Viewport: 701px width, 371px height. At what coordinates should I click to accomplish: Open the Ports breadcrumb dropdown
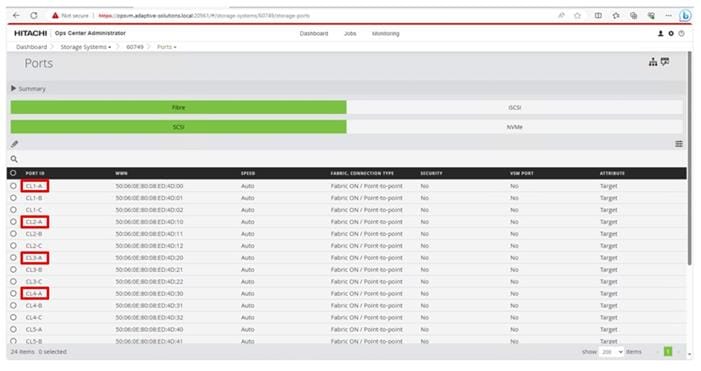point(166,47)
